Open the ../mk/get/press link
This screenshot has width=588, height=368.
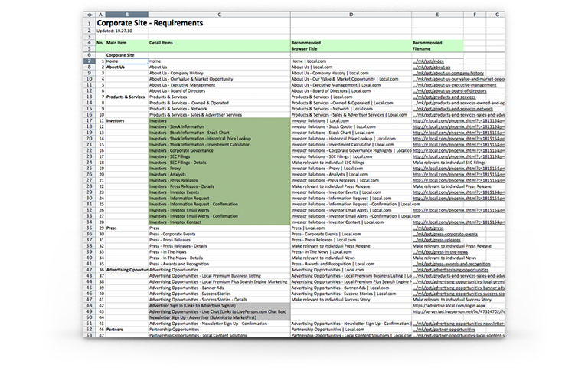428,228
